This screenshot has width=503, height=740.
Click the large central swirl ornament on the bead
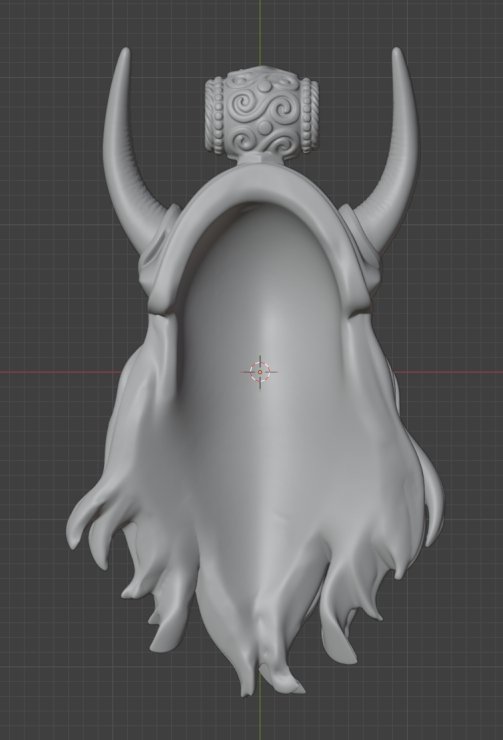coord(260,109)
